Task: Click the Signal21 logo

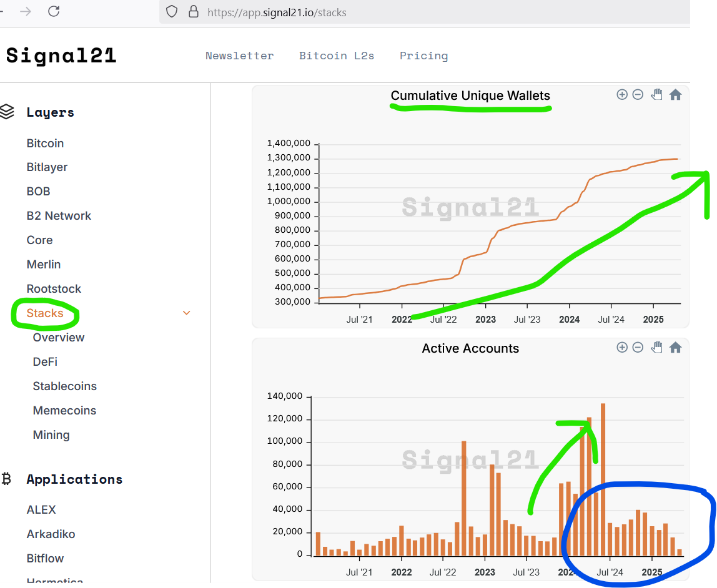Action: 61,56
